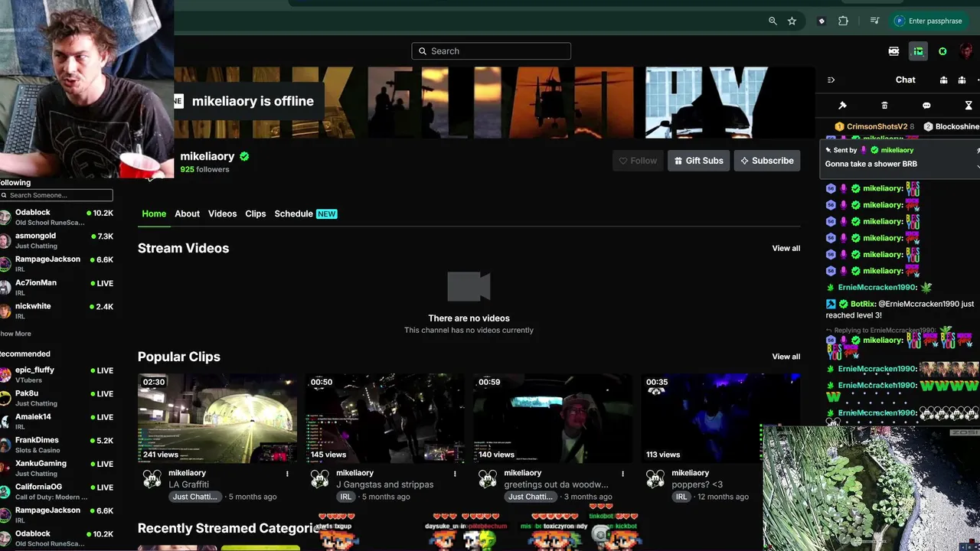
Task: Click the channel avatar beside LA Graffiti clip
Action: pos(152,479)
